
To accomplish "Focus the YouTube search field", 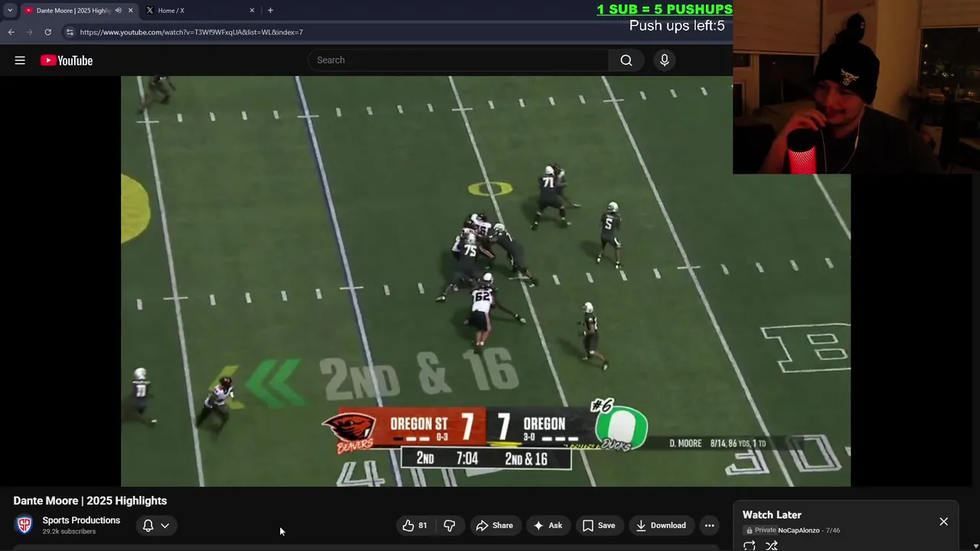I will click(x=458, y=60).
